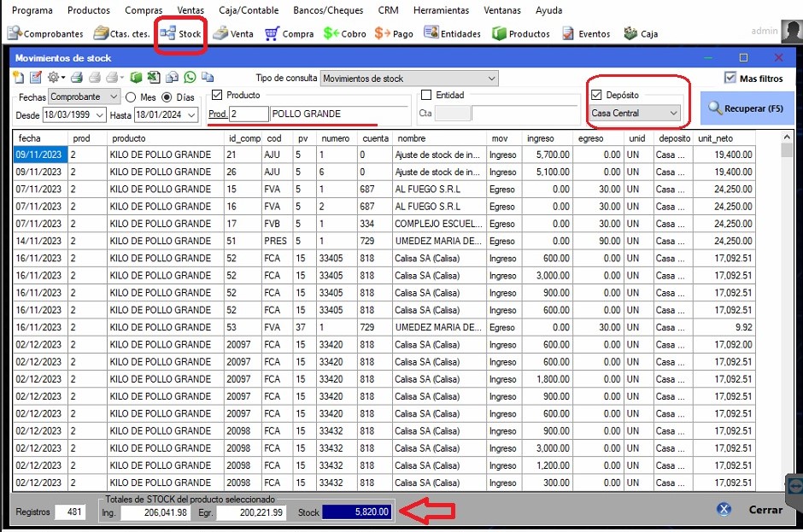The image size is (803, 532).
Task: Click the gear settings icon
Action: pyautogui.click(x=53, y=78)
